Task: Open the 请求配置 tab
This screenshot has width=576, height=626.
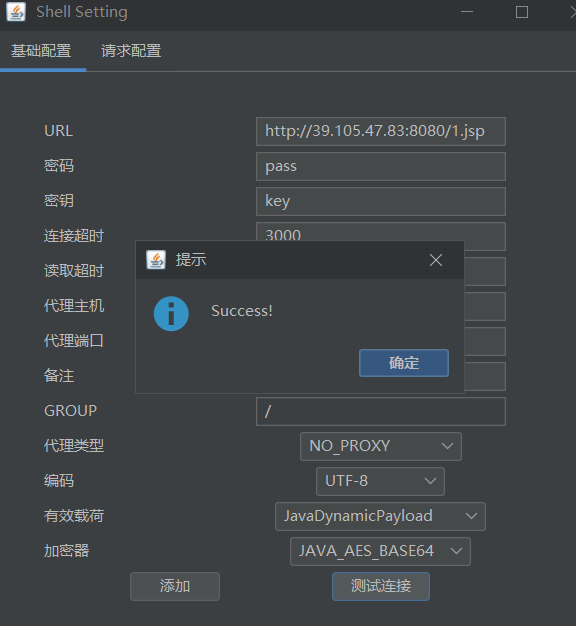Action: click(131, 51)
